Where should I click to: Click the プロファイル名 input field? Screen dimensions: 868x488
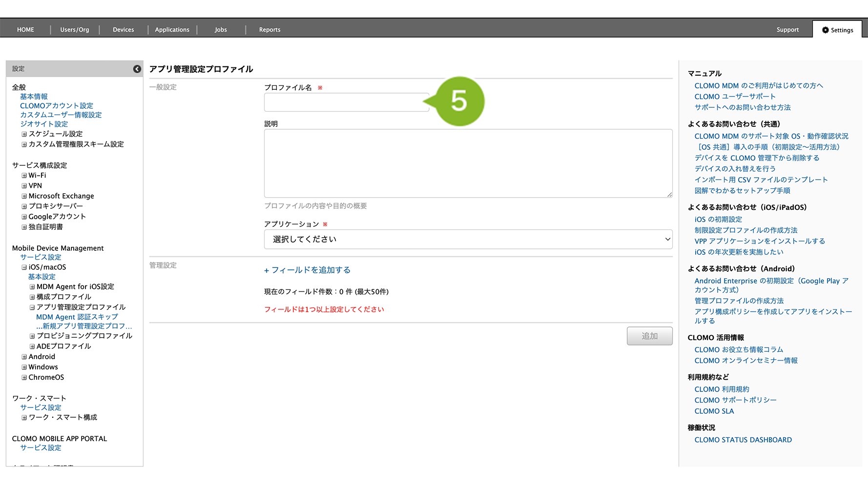(346, 102)
